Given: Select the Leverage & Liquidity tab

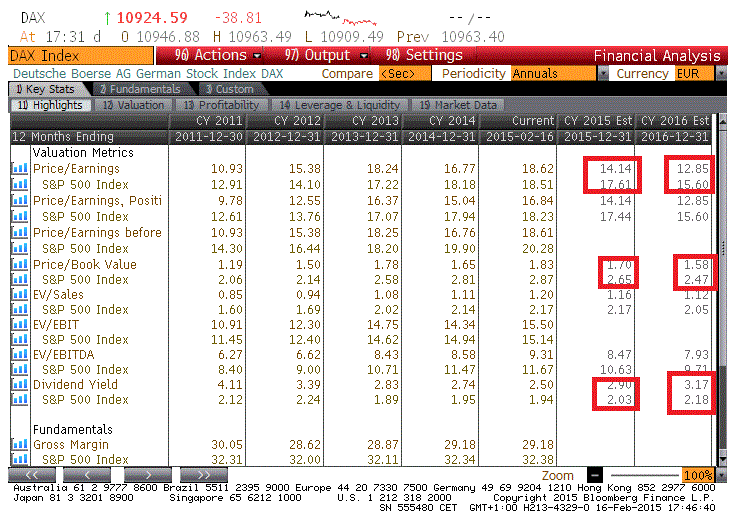Looking at the screenshot, I should (x=339, y=105).
